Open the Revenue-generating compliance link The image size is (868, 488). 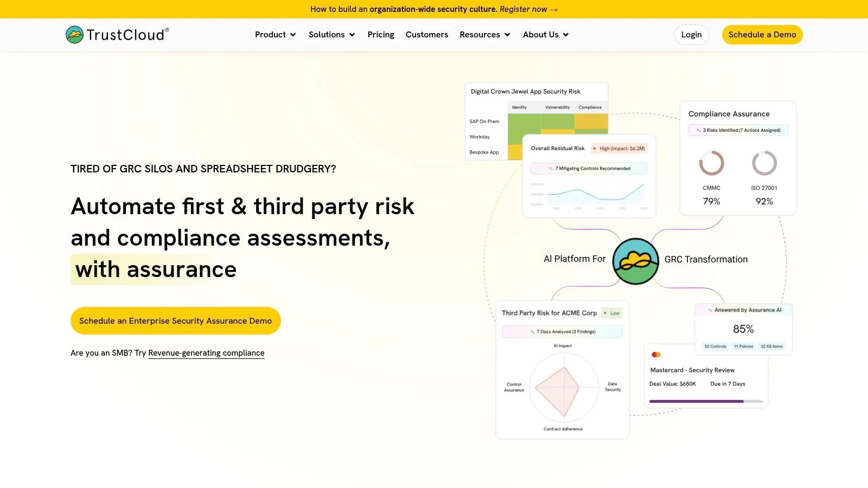coord(206,352)
